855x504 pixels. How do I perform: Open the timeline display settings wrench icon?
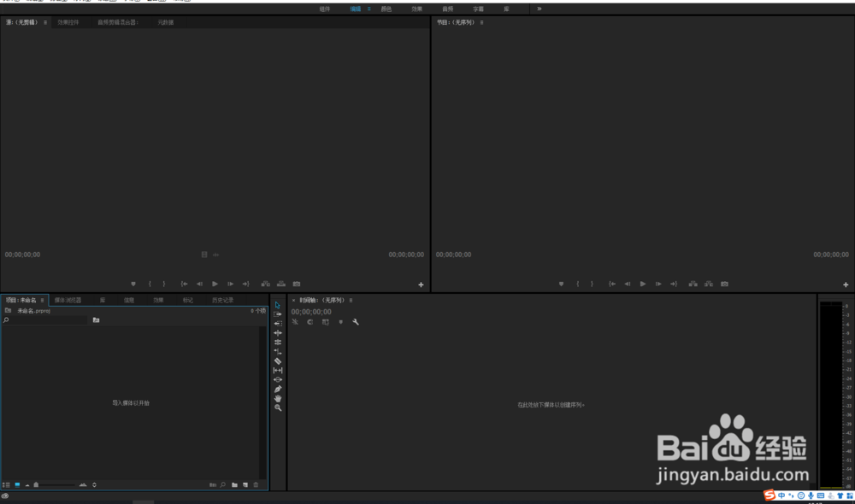pos(356,322)
